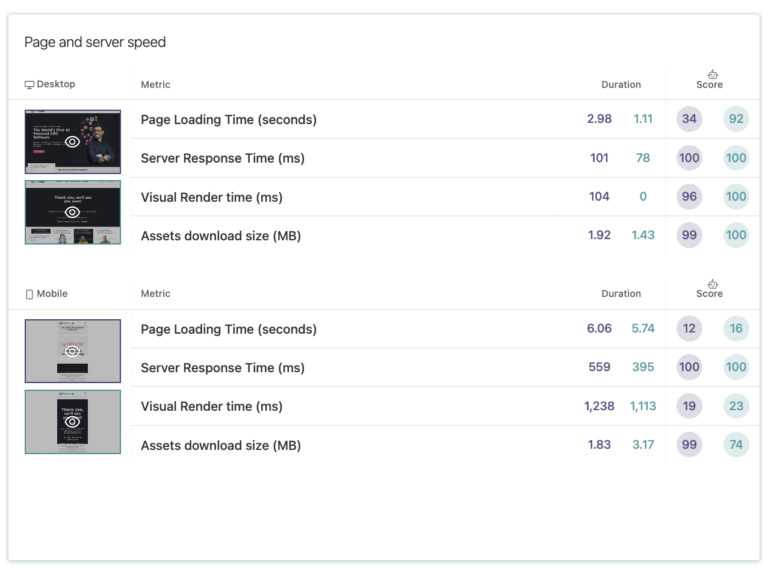Click the 559 mobile response value

click(599, 367)
